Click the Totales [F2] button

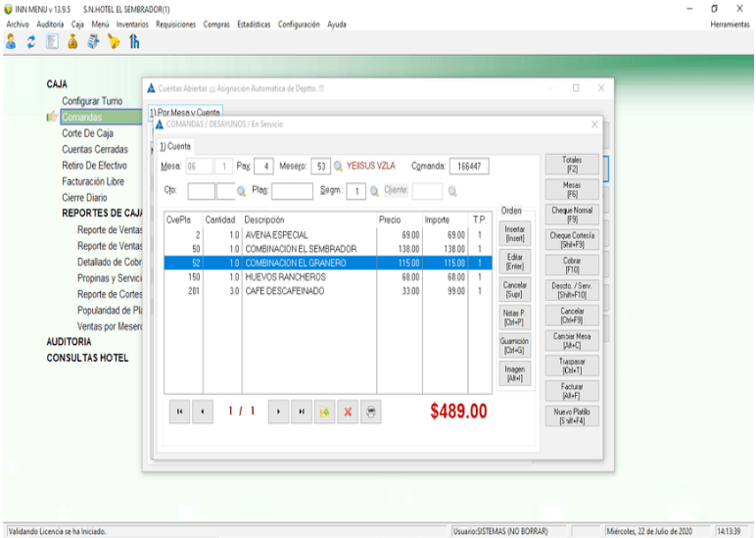click(x=572, y=165)
